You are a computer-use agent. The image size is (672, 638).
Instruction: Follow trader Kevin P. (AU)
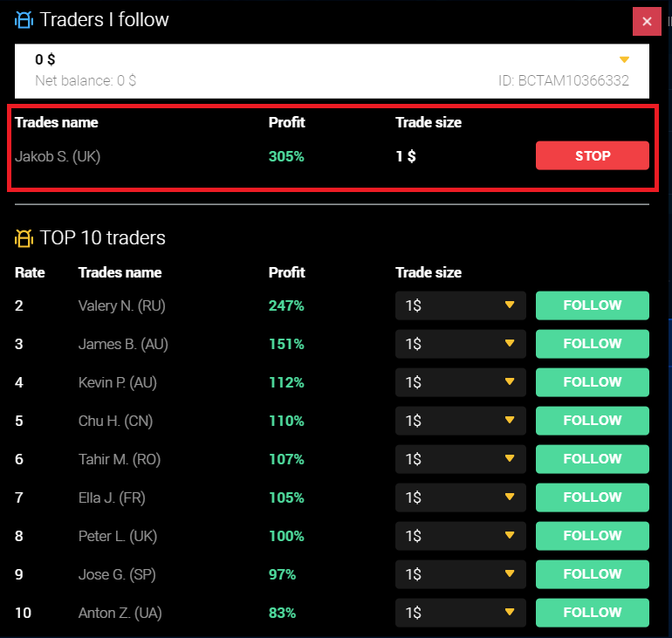tap(592, 382)
